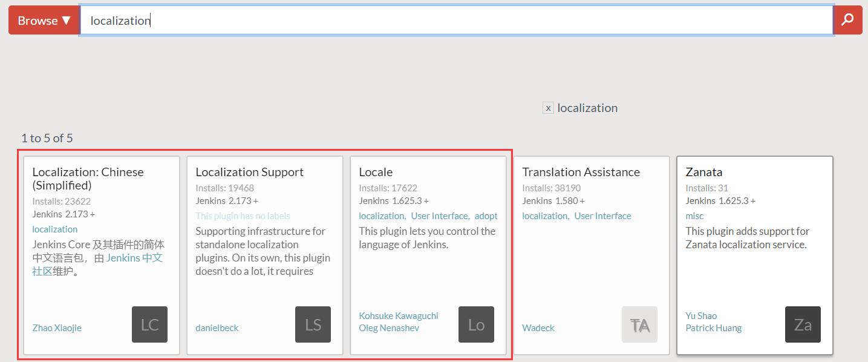Remove the localization filter with x

click(548, 108)
